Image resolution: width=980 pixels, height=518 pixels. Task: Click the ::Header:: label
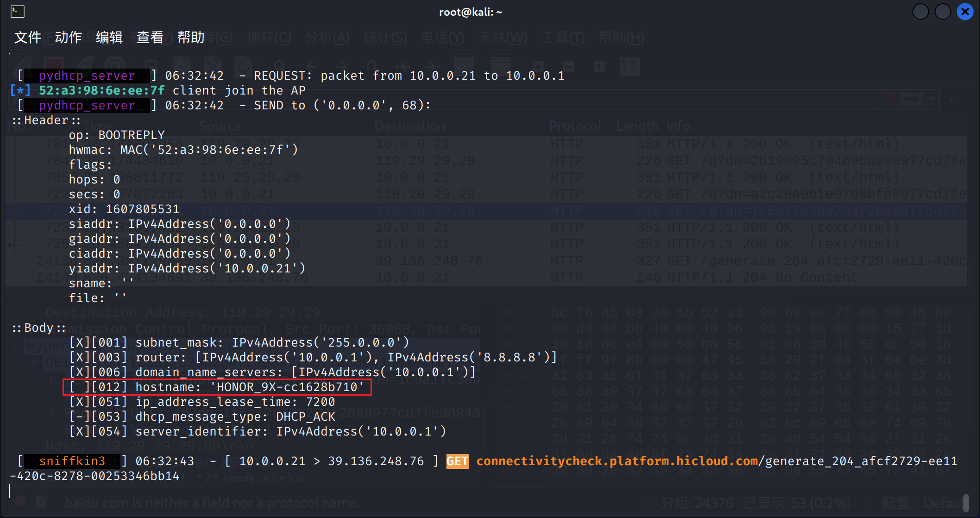46,120
